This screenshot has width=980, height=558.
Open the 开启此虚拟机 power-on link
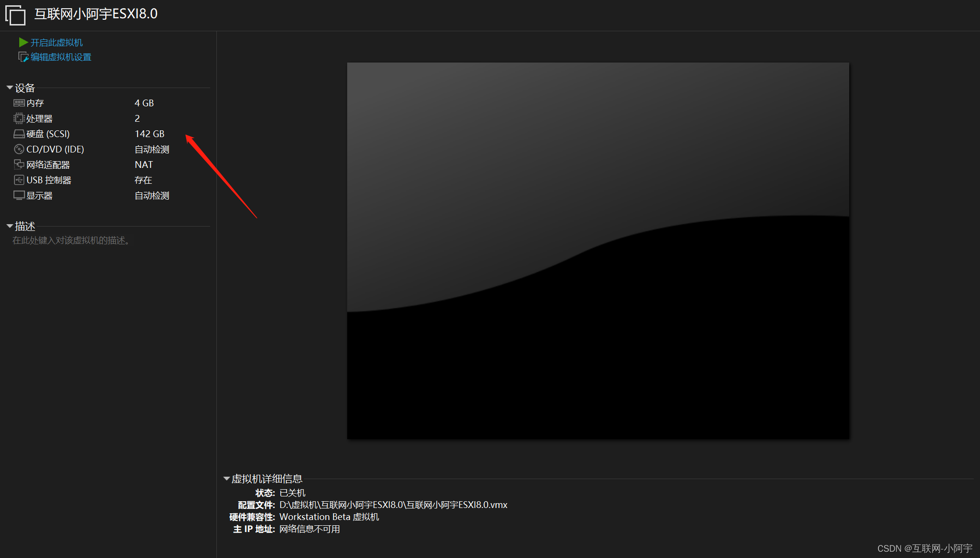click(57, 43)
